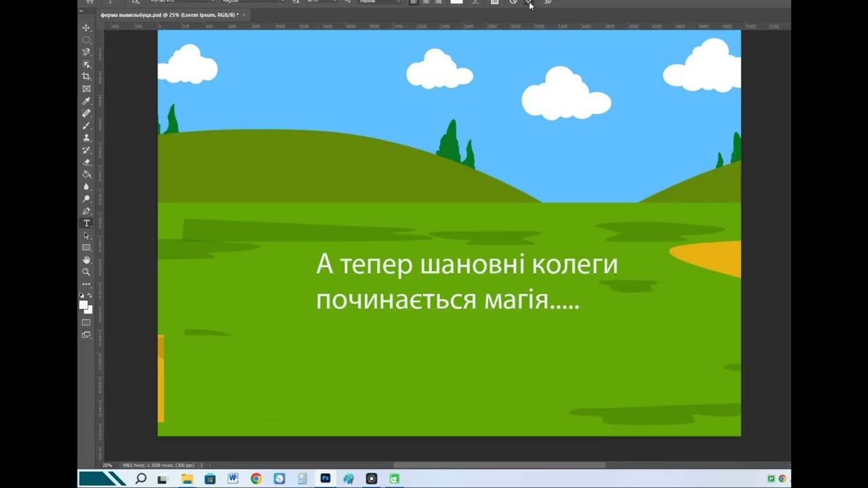Open Microsoft Word from the taskbar

(233, 479)
